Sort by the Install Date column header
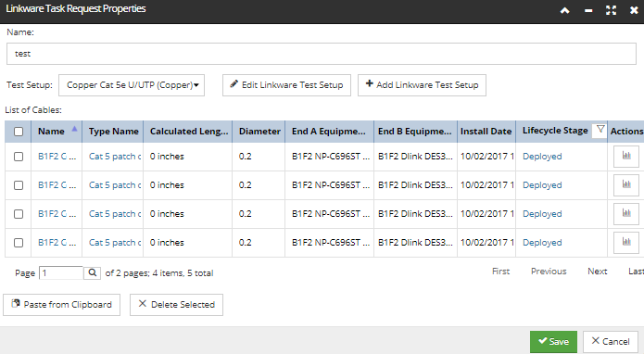644x354 pixels. point(486,132)
